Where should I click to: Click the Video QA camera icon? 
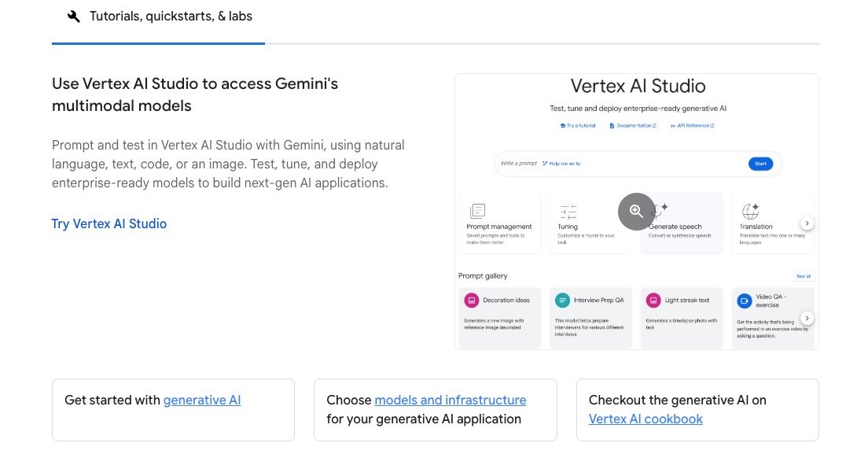click(744, 301)
